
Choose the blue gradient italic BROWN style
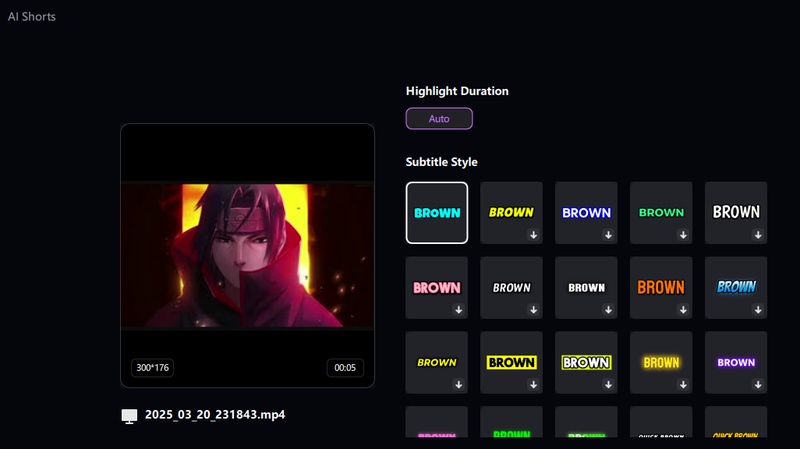click(x=736, y=288)
